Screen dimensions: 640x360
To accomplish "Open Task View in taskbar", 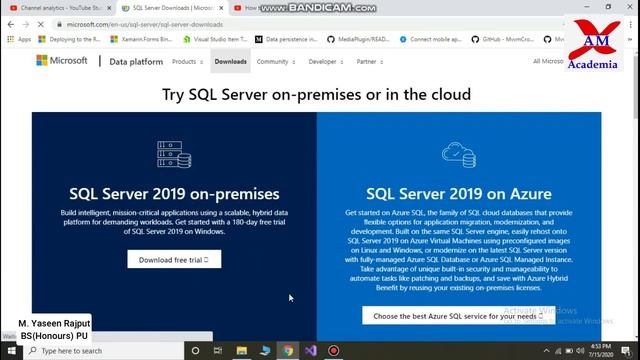I will (218, 351).
